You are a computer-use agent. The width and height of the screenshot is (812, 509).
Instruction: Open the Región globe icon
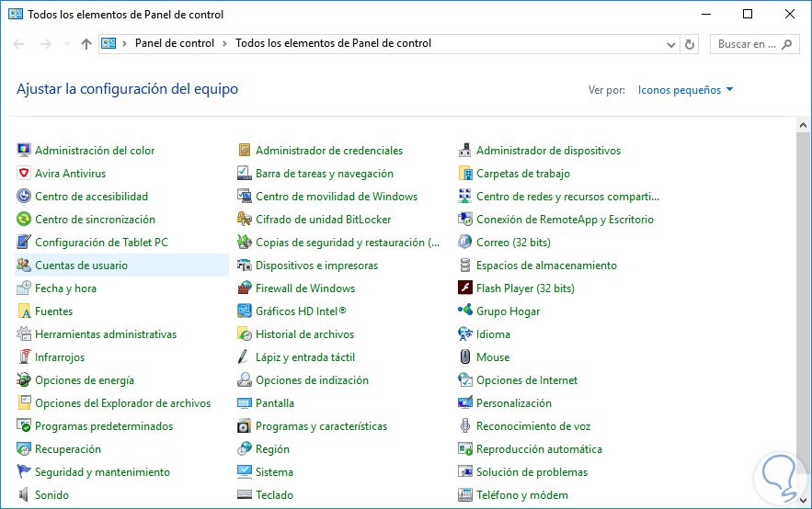coord(245,449)
